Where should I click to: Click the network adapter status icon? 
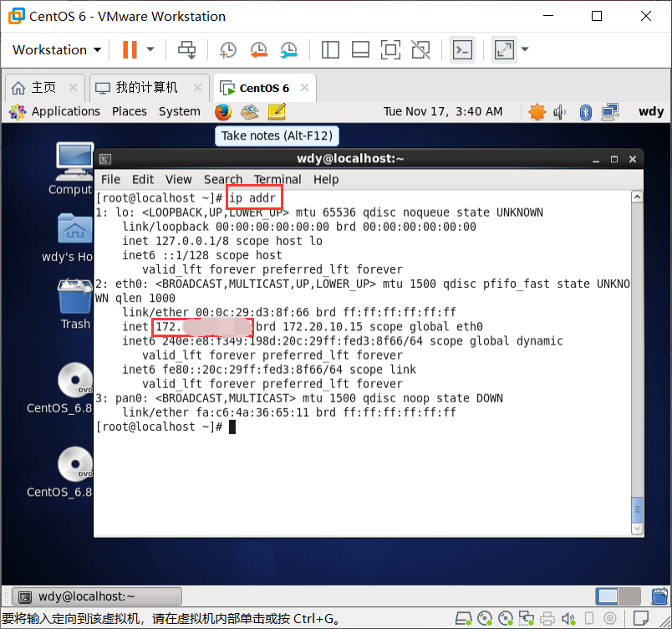[x=527, y=618]
